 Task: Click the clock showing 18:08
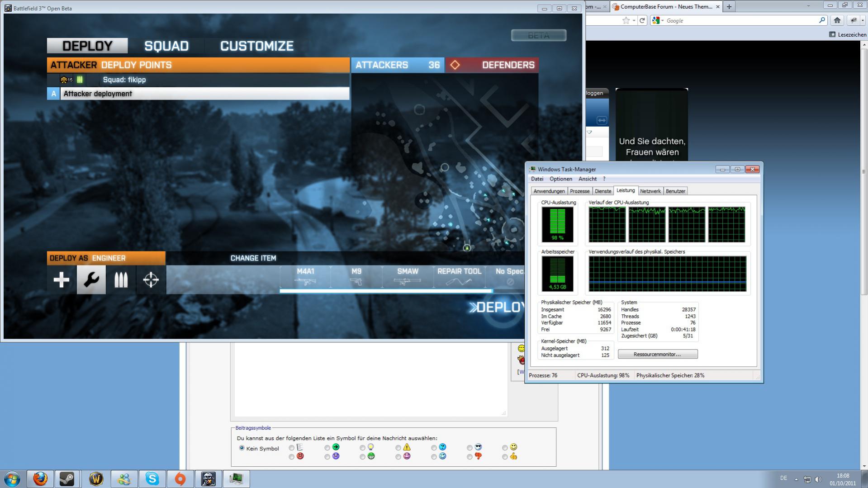pyautogui.click(x=843, y=476)
